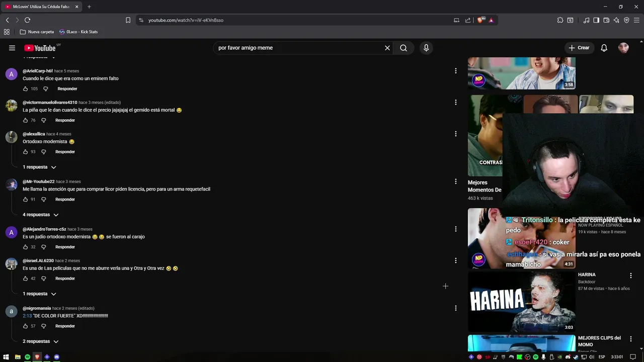Close the McLovin' YouTube tab
This screenshot has width=644, height=362.
pos(76,7)
